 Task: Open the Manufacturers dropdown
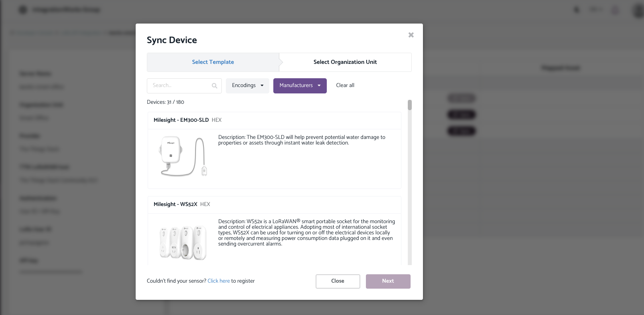click(x=300, y=86)
